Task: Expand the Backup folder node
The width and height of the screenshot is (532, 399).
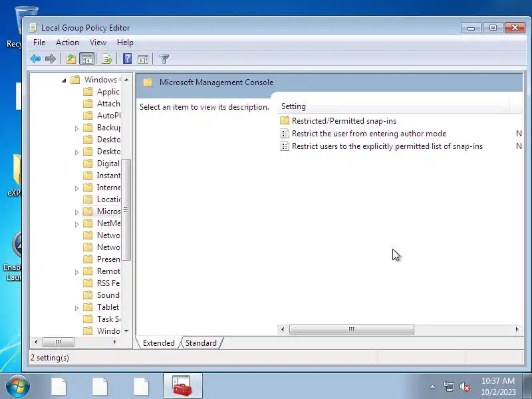Action: [76, 128]
